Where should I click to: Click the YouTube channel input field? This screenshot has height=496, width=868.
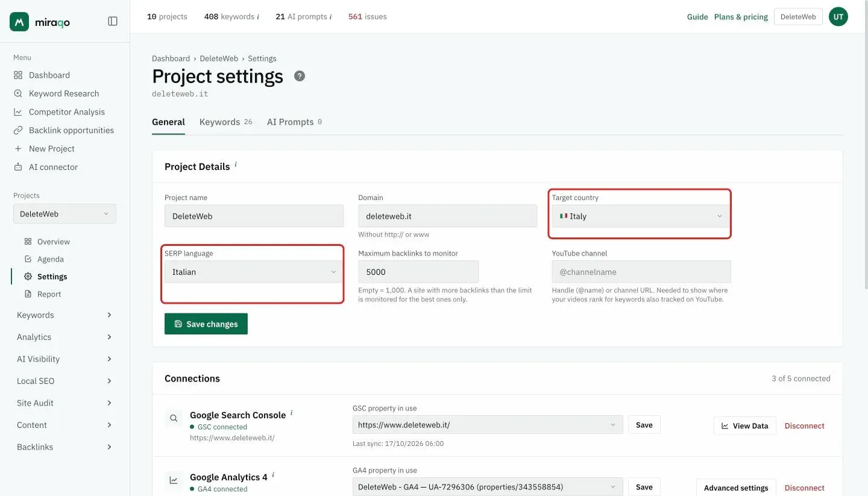[641, 272]
